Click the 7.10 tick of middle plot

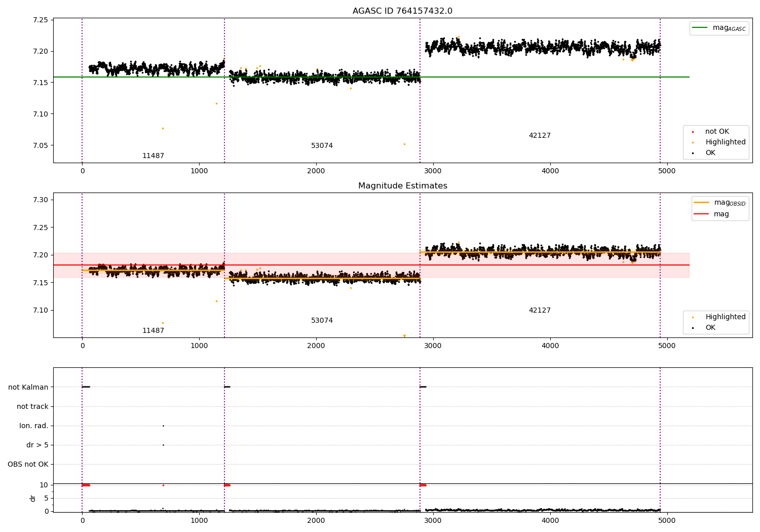click(40, 311)
